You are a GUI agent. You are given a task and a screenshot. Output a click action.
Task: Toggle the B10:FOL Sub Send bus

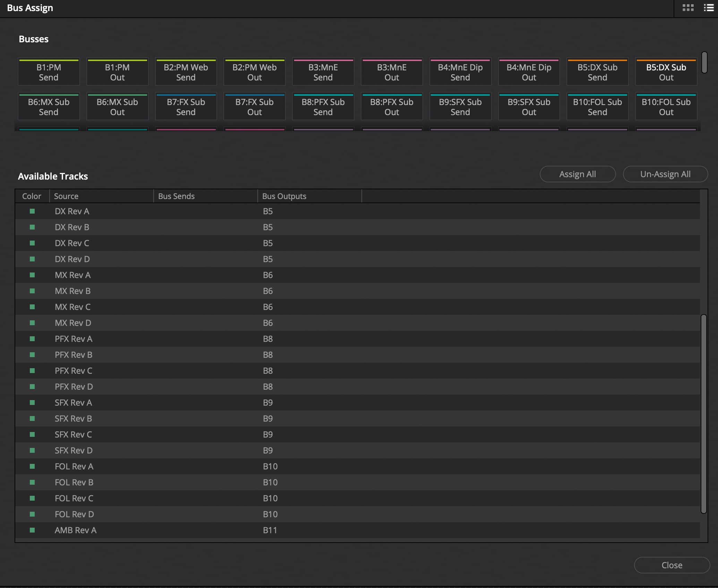click(597, 107)
